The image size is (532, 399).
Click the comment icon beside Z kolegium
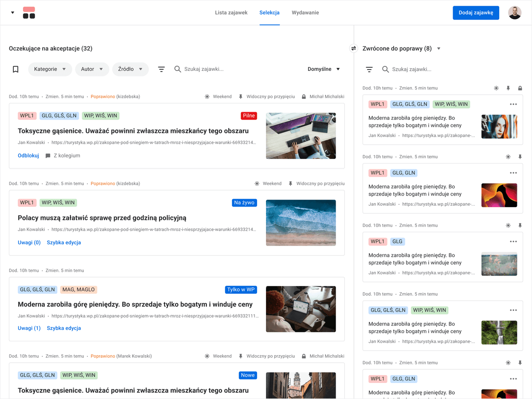pos(48,156)
